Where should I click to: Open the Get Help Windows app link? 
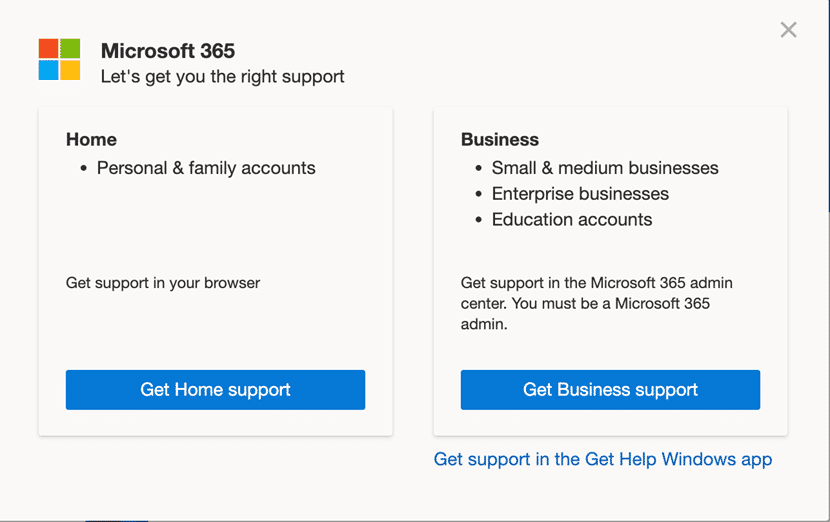tap(603, 459)
